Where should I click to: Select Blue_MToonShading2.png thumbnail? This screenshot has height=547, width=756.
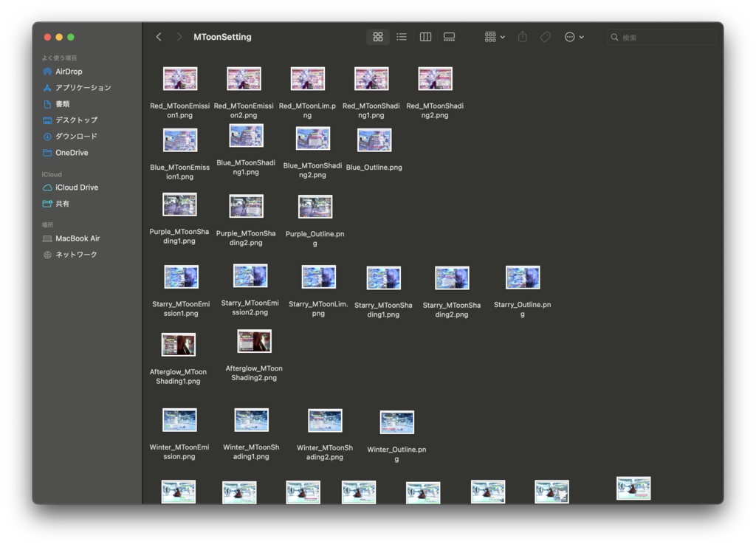313,138
